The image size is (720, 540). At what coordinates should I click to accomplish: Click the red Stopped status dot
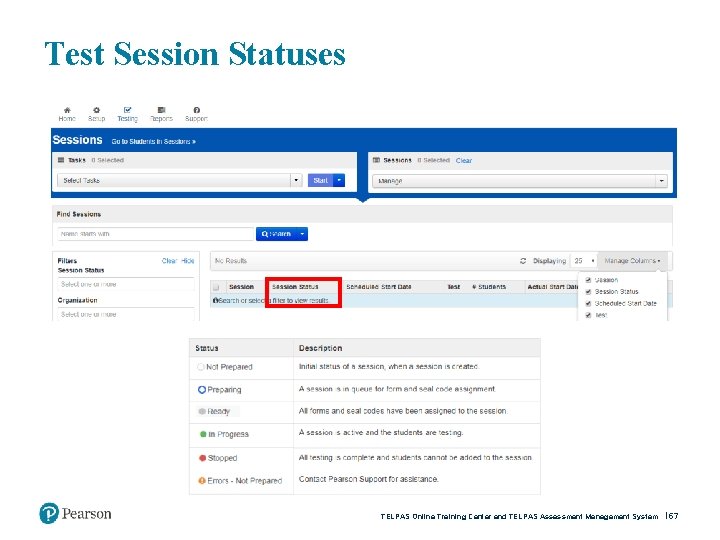click(x=202, y=458)
